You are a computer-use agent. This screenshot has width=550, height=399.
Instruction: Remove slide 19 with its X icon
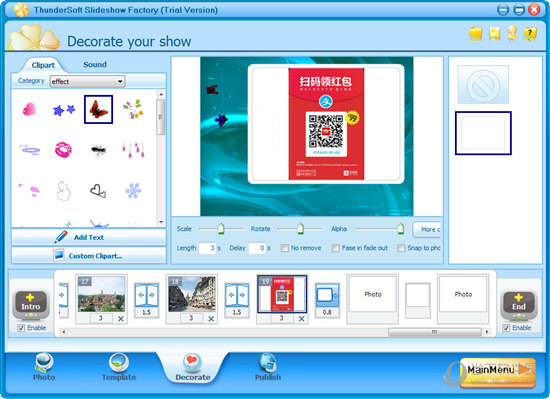[x=301, y=319]
